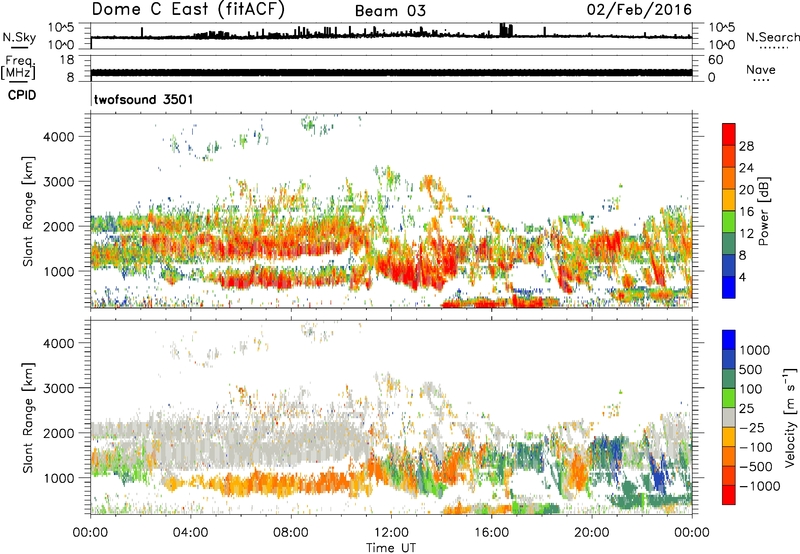800x554 pixels.
Task: Click the 'twofsound 3501' CPID text
Action: [x=144, y=99]
